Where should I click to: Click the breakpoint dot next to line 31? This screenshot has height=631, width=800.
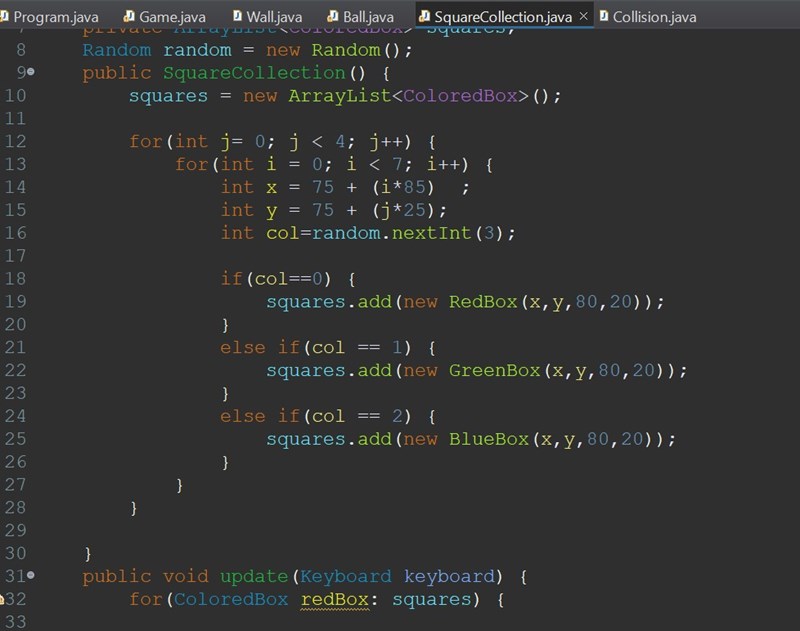pyautogui.click(x=29, y=576)
